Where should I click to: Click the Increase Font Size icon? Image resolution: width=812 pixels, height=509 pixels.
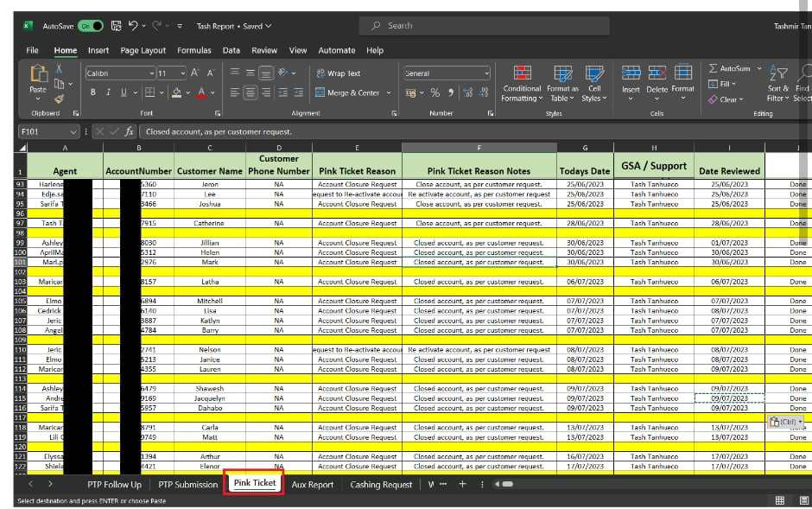(195, 73)
